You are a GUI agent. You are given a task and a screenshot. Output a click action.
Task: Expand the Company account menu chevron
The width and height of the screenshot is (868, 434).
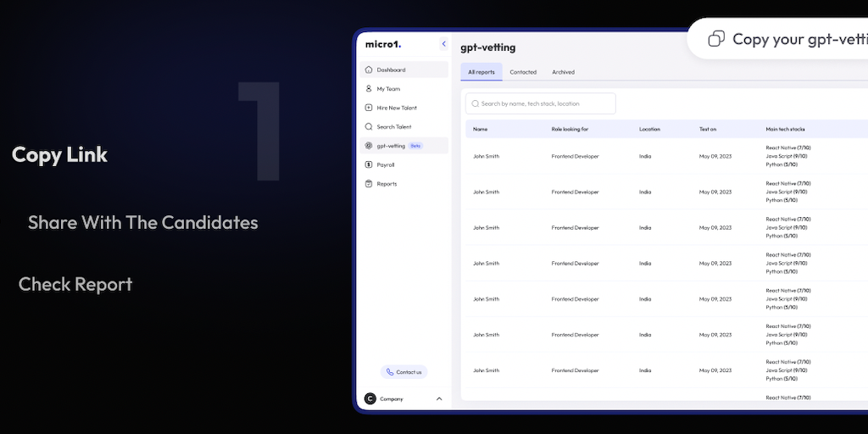click(x=439, y=398)
